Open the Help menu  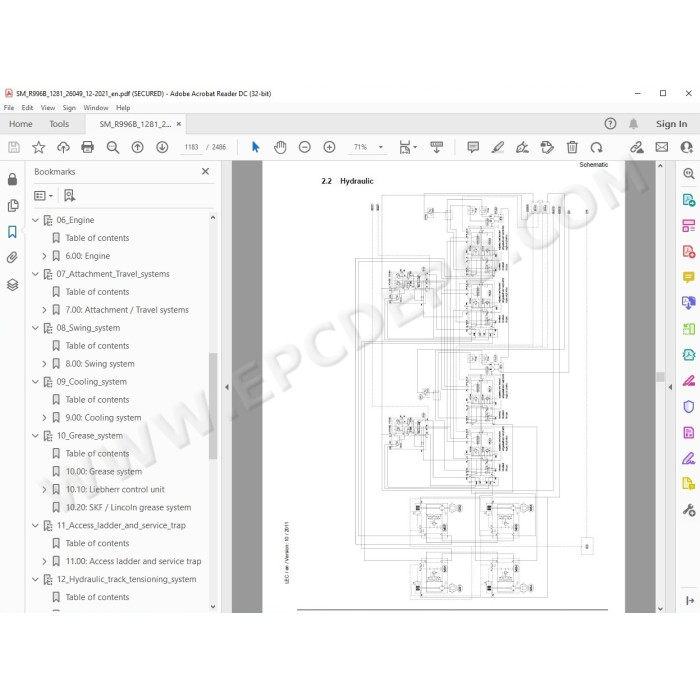123,108
